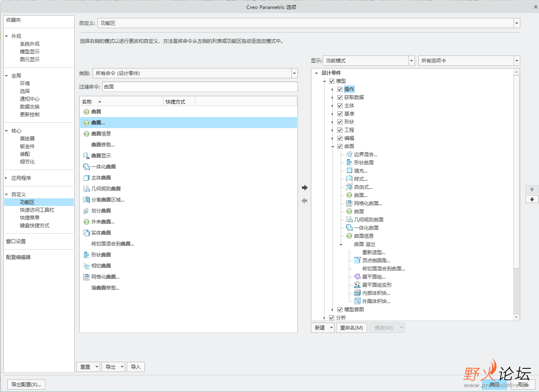
Task: Disable the 基准 group checkbox
Action: click(340, 114)
